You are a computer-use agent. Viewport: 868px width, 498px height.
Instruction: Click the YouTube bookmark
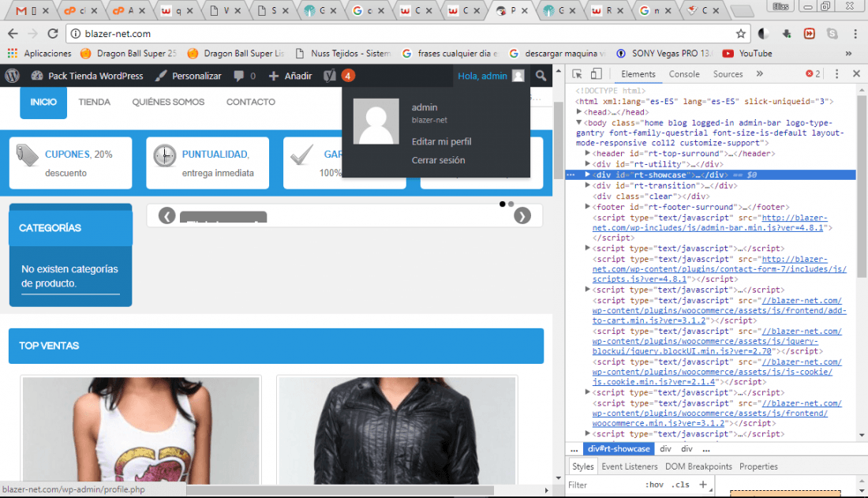coord(747,53)
